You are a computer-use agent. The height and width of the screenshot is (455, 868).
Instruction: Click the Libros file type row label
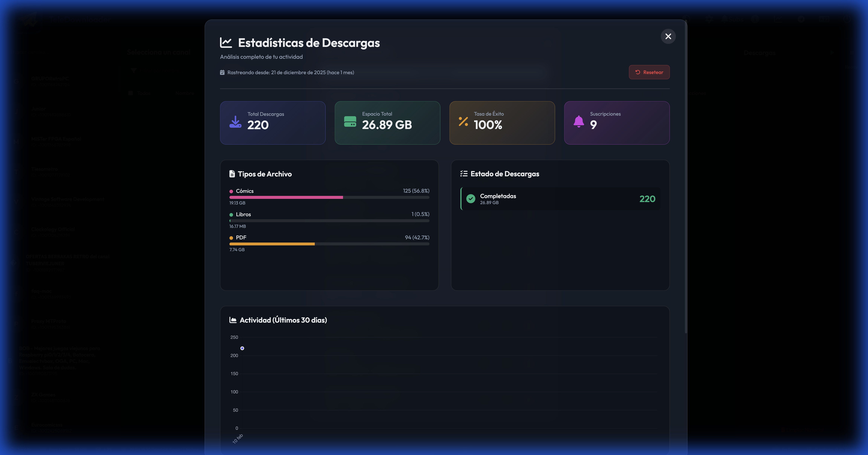tap(243, 215)
